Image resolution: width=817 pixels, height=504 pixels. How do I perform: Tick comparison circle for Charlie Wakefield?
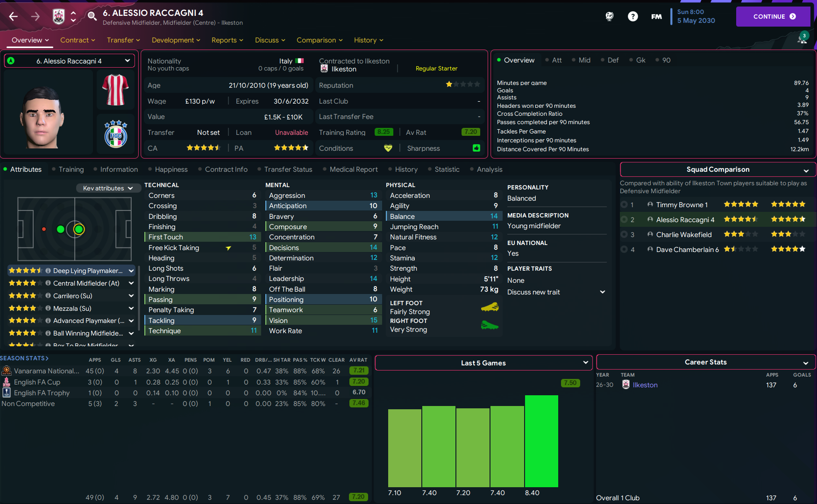(624, 235)
